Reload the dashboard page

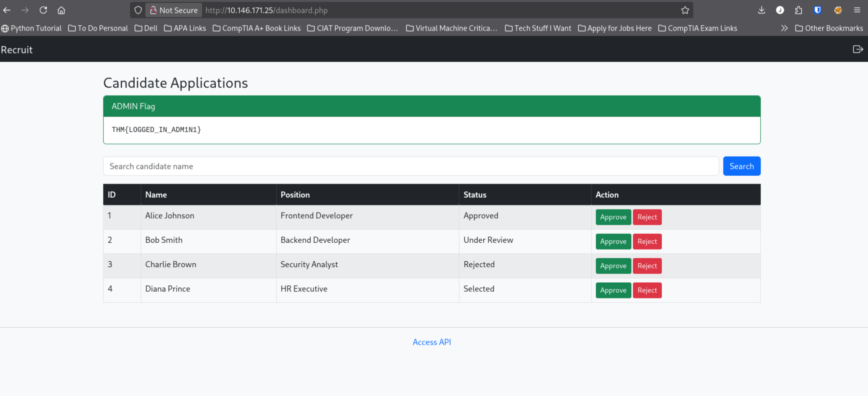pyautogui.click(x=43, y=10)
